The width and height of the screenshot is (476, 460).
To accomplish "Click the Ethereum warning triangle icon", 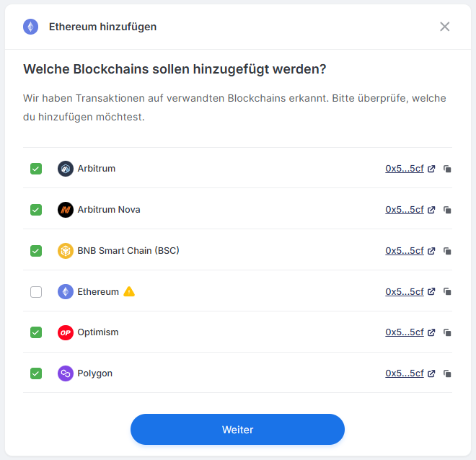I will click(129, 292).
